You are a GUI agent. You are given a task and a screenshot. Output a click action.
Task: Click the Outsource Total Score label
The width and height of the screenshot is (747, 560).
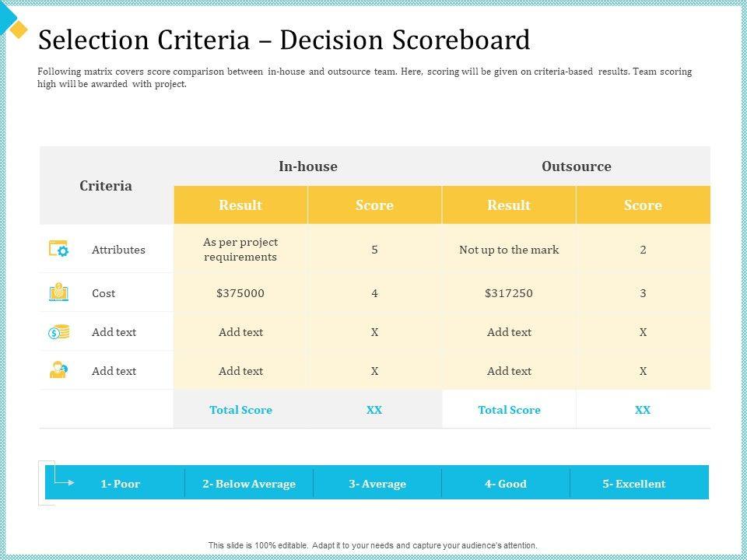(509, 410)
